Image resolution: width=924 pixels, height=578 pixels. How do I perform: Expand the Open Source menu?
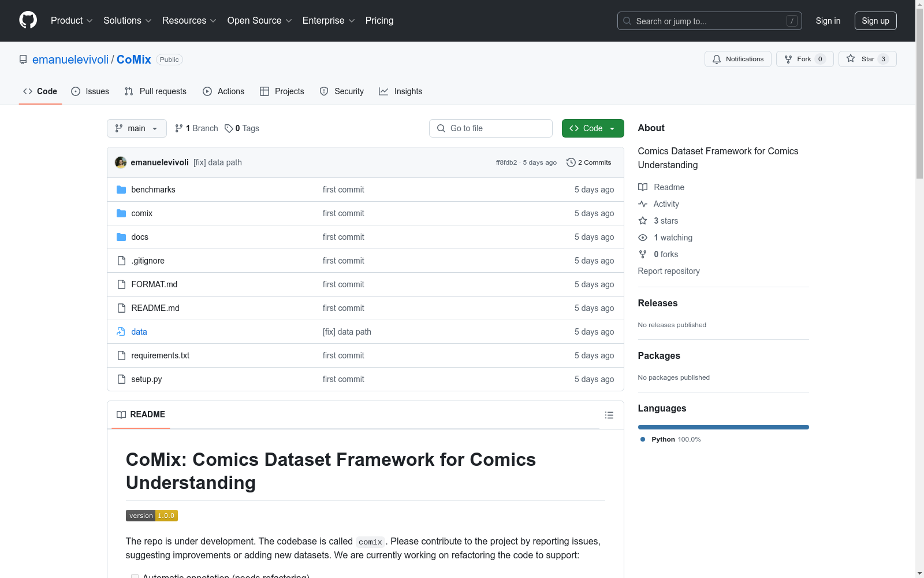(260, 20)
